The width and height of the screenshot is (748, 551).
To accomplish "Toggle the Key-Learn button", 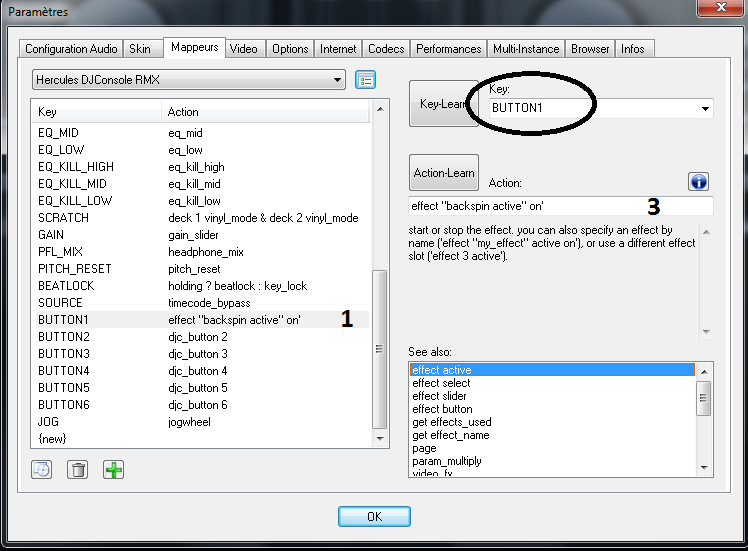I will point(443,103).
